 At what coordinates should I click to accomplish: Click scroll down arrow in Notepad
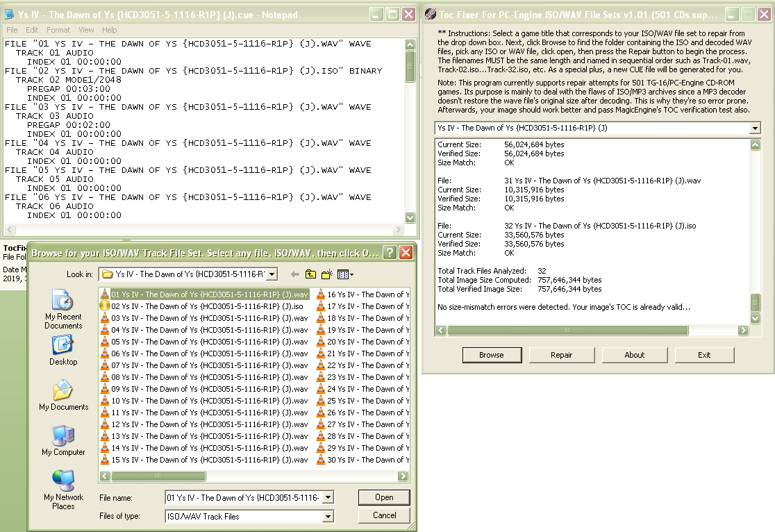click(x=410, y=217)
